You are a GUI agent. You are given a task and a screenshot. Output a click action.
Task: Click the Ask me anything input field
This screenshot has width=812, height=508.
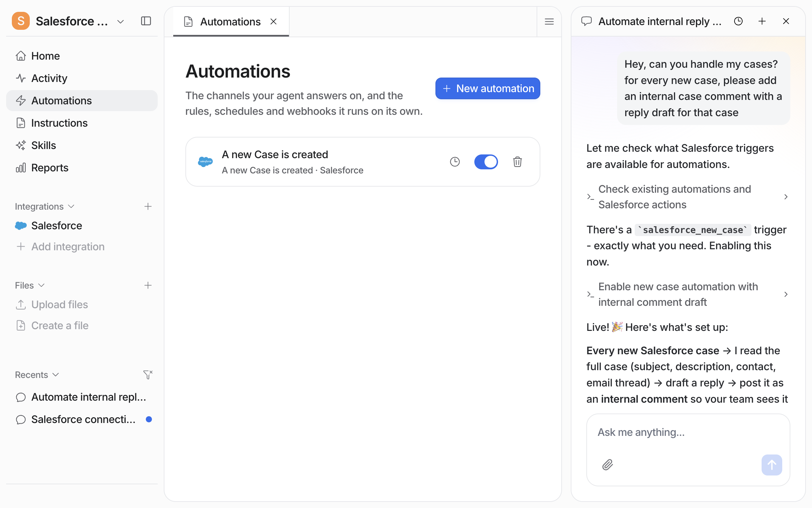(688, 432)
